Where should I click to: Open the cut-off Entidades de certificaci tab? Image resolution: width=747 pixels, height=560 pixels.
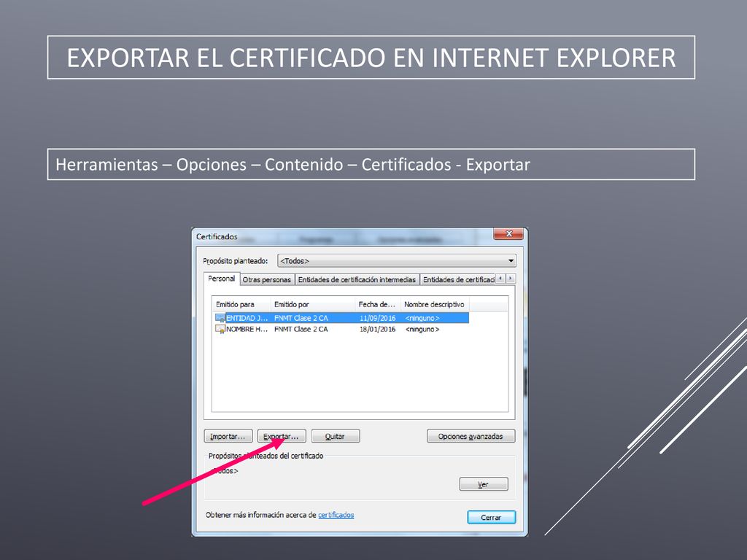click(458, 279)
